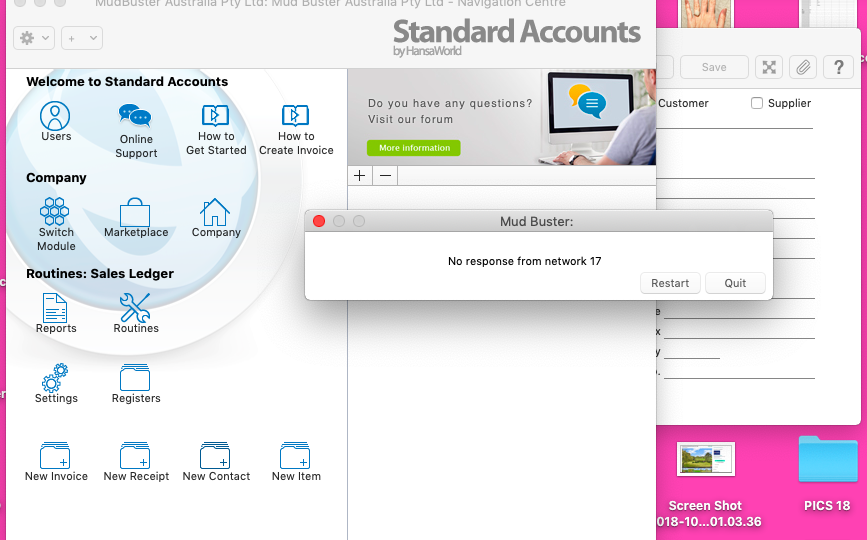Open Online Support chat icon
This screenshot has height=540, width=867.
tap(135, 117)
